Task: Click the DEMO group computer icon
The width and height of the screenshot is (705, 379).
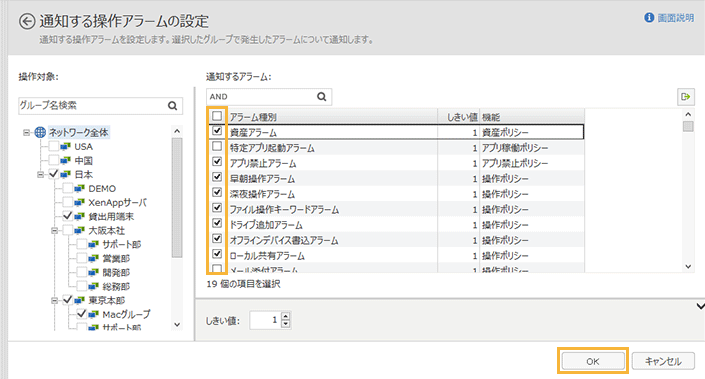Action: click(x=80, y=188)
